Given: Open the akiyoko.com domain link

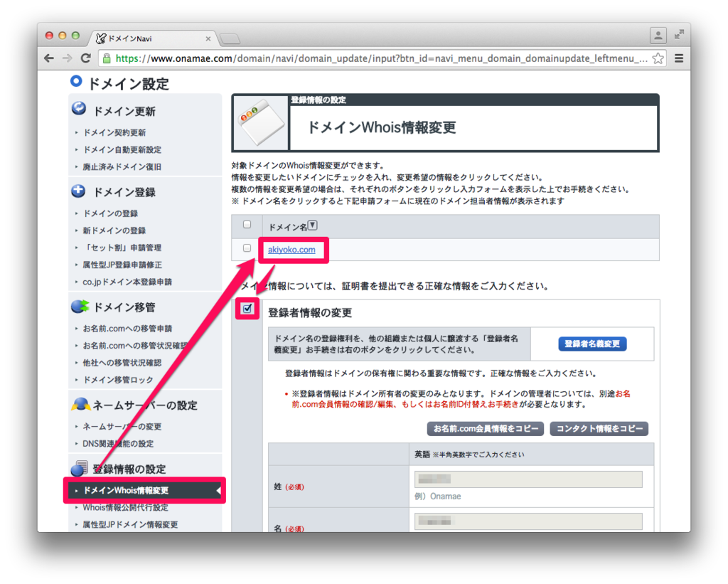Looking at the screenshot, I should pos(293,251).
